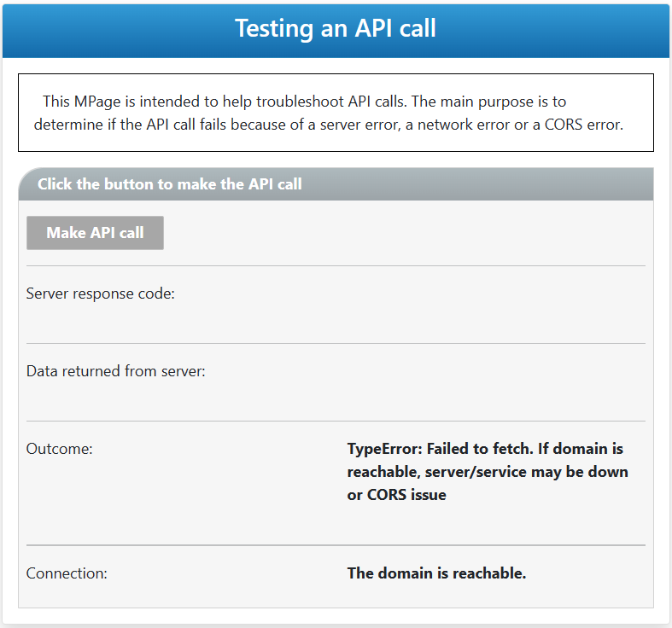Click the word 'Testing' in the blue title bar

[274, 29]
